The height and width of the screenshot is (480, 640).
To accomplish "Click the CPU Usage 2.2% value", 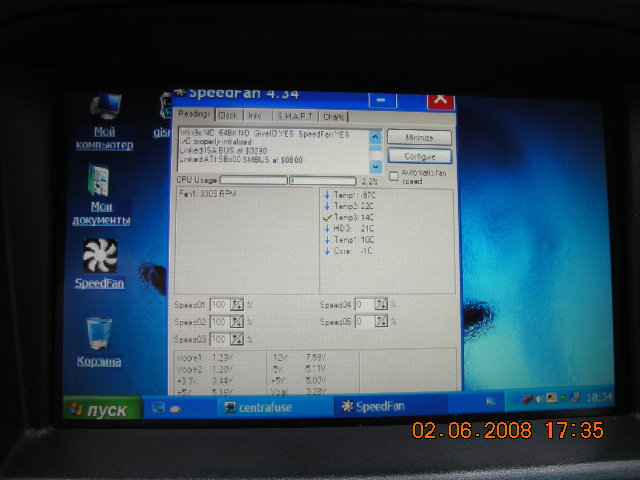I will [x=369, y=181].
